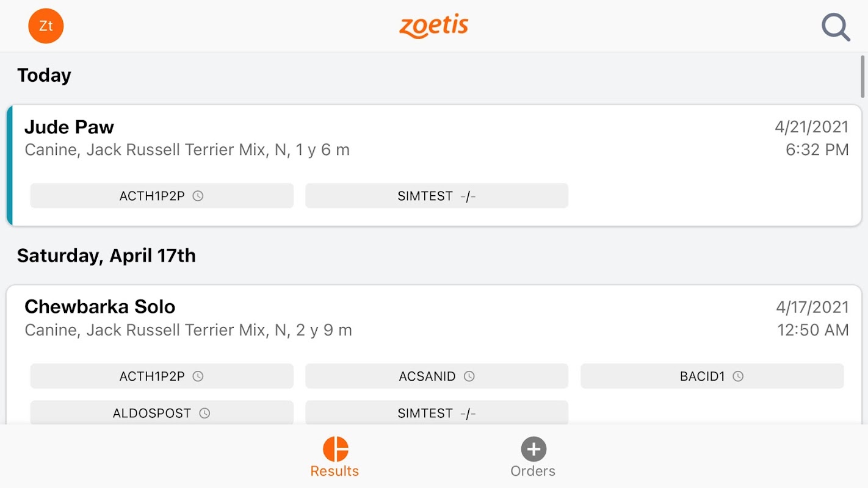
Task: Select the 4/17/2021 12:50 AM timestamp
Action: (812, 318)
